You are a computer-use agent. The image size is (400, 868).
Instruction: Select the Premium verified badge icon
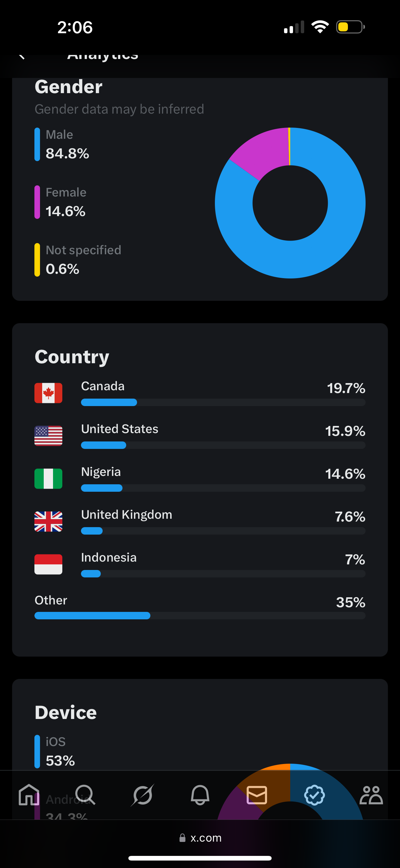tap(314, 795)
